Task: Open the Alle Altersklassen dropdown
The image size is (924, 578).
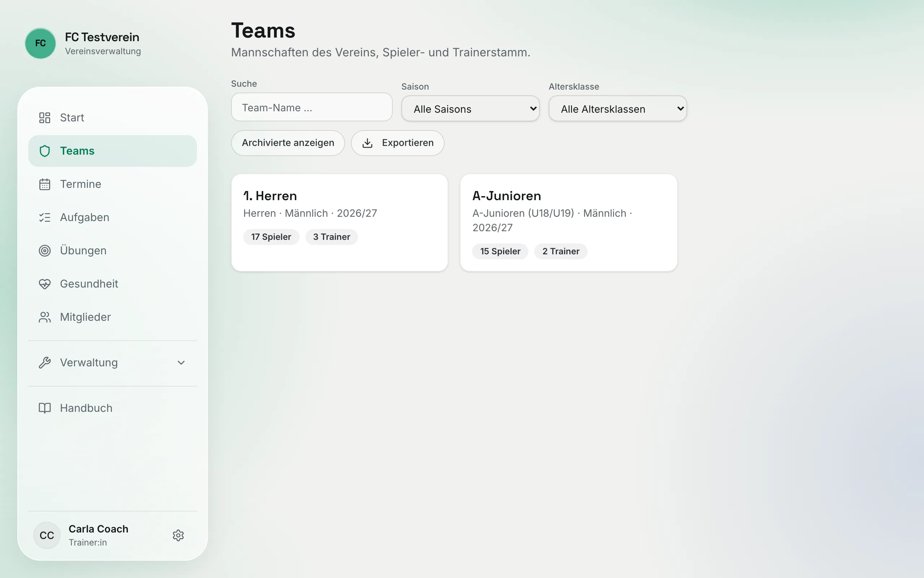Action: [618, 109]
